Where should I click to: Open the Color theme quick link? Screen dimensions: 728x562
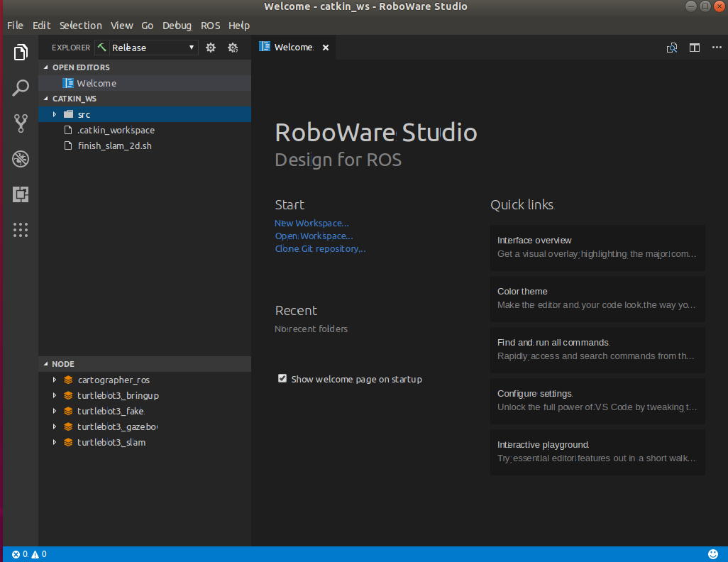(x=597, y=299)
